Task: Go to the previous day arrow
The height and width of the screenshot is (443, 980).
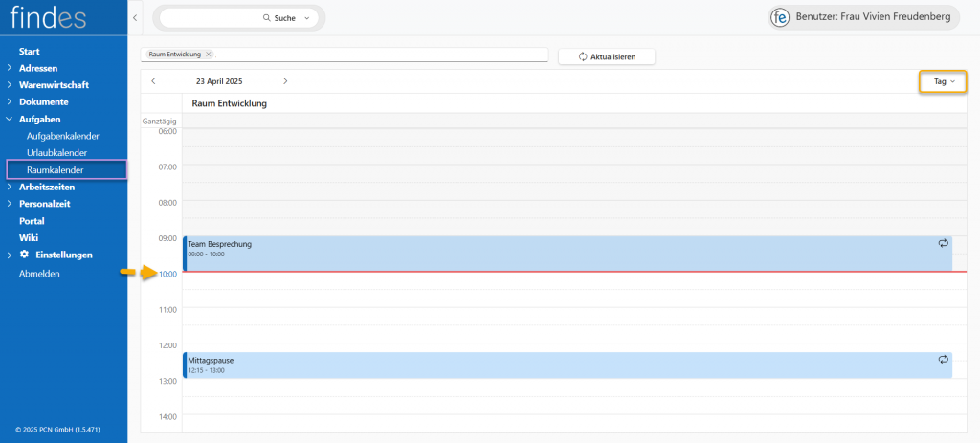Action: [x=153, y=81]
